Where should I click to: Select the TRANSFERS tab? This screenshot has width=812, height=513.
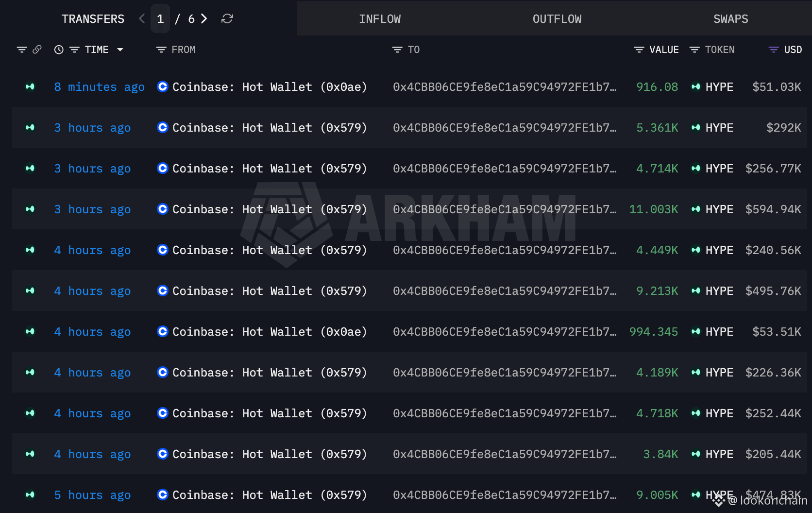point(93,19)
